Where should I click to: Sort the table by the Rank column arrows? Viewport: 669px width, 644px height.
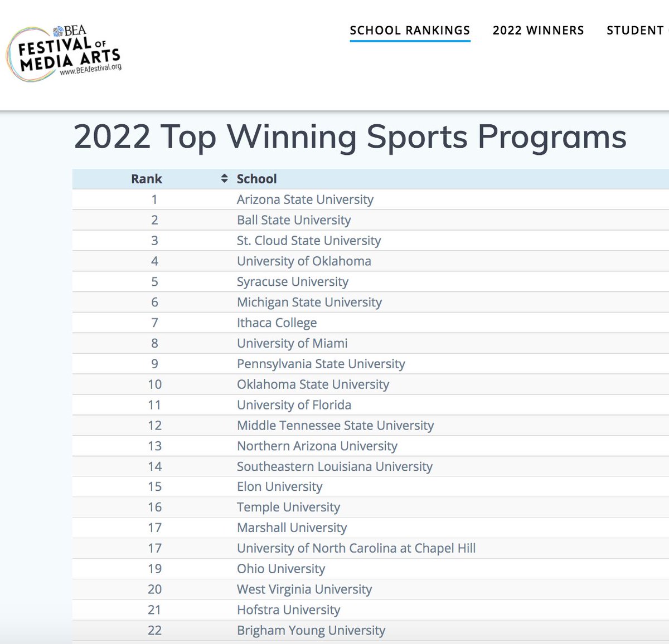(224, 178)
